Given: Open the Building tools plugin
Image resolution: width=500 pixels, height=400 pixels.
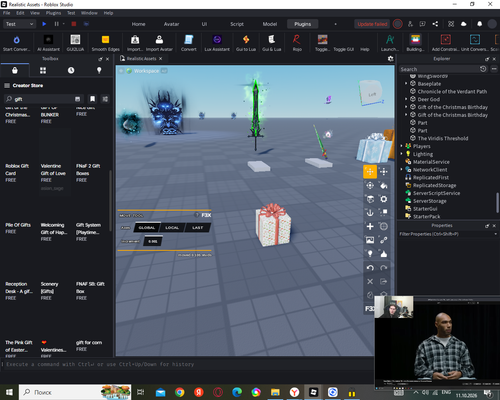Looking at the screenshot, I should [x=415, y=43].
